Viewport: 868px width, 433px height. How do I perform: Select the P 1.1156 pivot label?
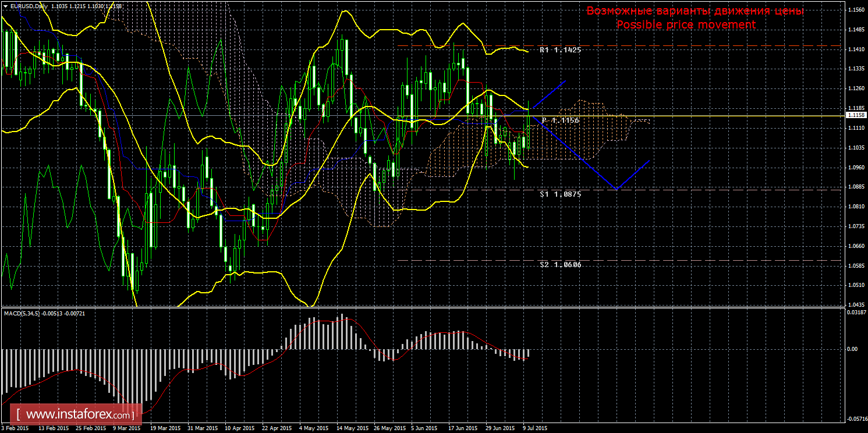tap(561, 120)
